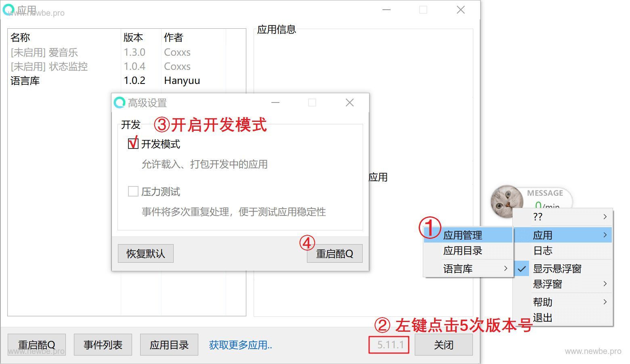Viewport: 630px width, 364px height.
Task: Click the CoolQ logo on the 高级设置 dialog
Action: (119, 103)
